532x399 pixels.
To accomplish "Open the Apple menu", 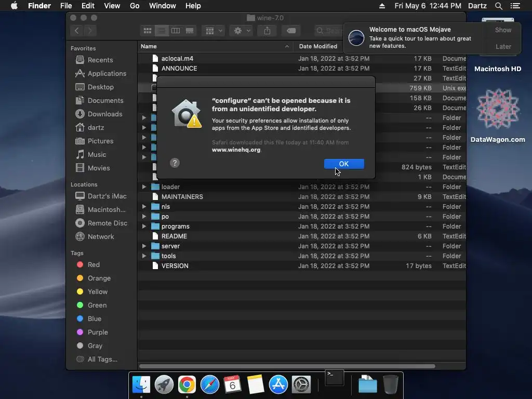I will coord(14,6).
